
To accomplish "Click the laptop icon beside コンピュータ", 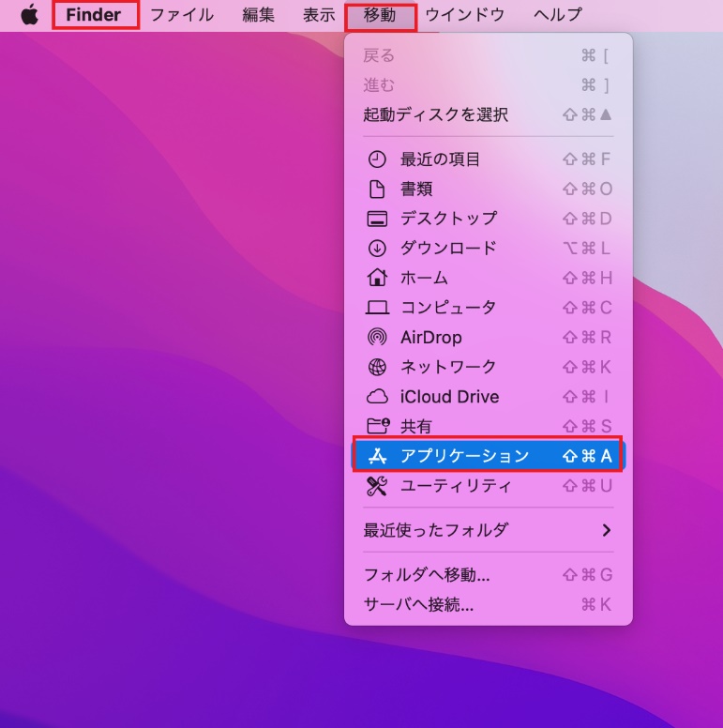I will coord(377,308).
